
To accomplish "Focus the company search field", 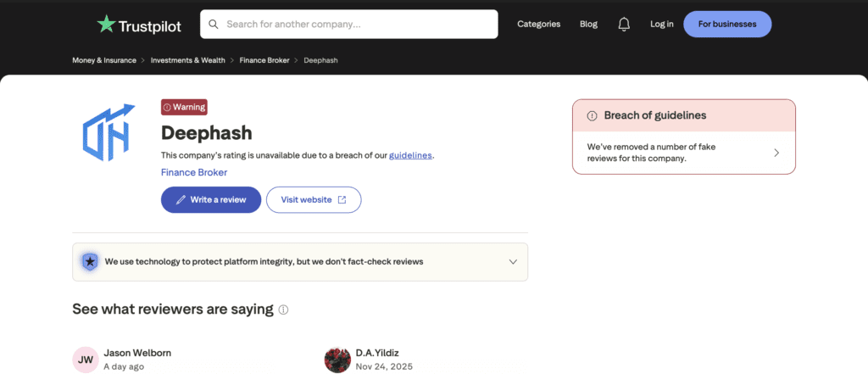I will 356,25.
